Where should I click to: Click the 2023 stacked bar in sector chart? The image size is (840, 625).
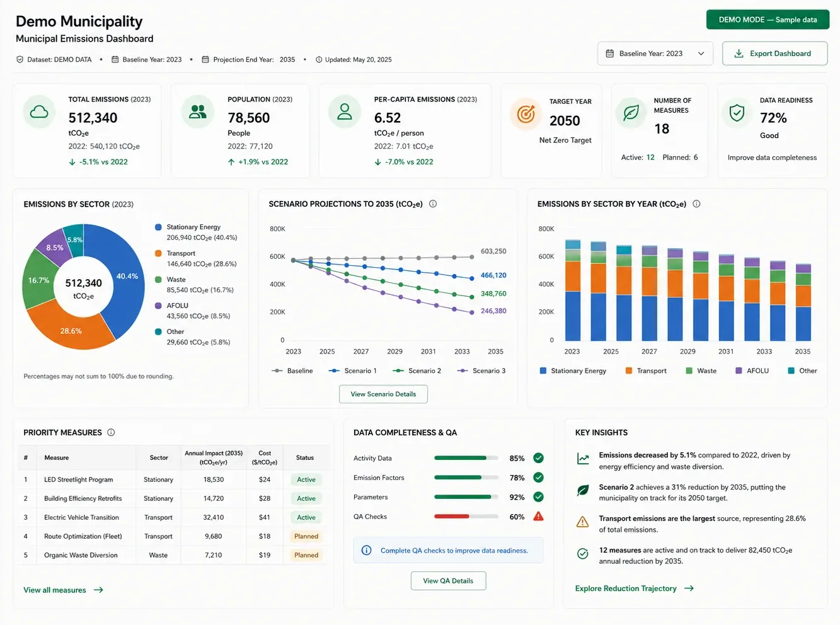tap(573, 290)
